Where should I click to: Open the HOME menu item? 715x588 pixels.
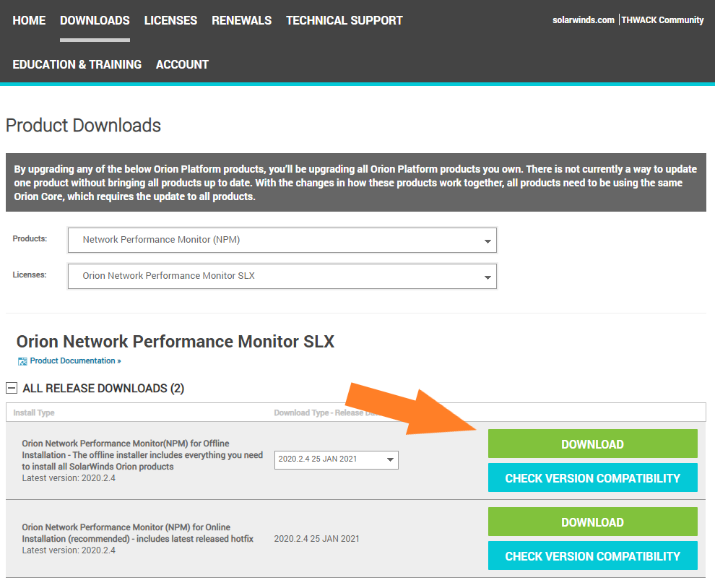tap(29, 20)
